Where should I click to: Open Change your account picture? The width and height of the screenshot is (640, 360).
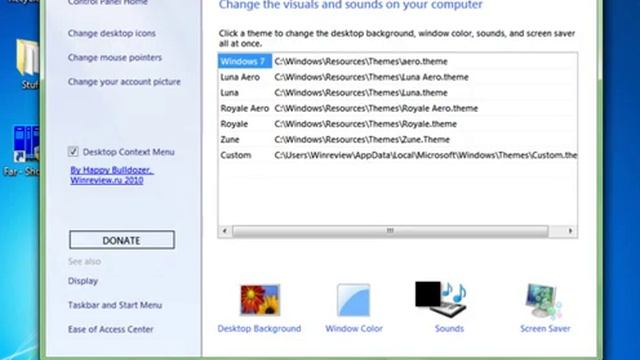tap(124, 82)
